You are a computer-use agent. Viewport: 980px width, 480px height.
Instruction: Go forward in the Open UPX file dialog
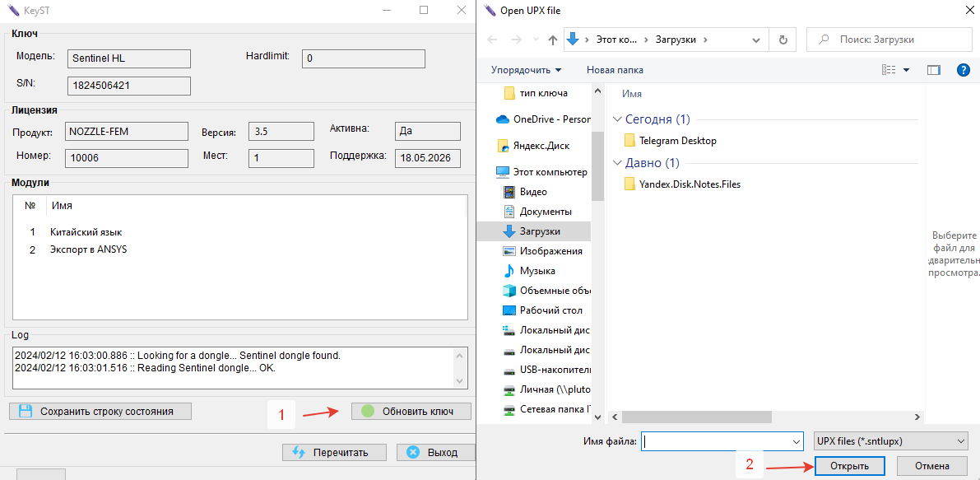click(516, 40)
